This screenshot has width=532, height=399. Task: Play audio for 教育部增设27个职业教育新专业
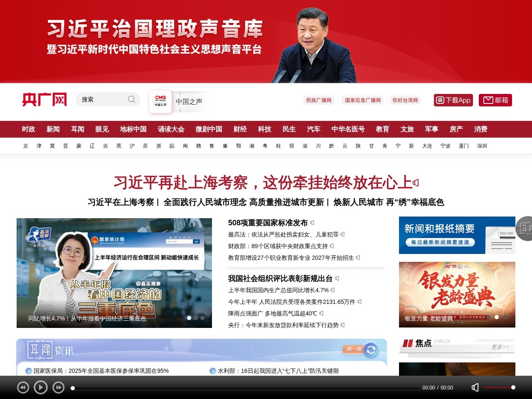tap(358, 258)
